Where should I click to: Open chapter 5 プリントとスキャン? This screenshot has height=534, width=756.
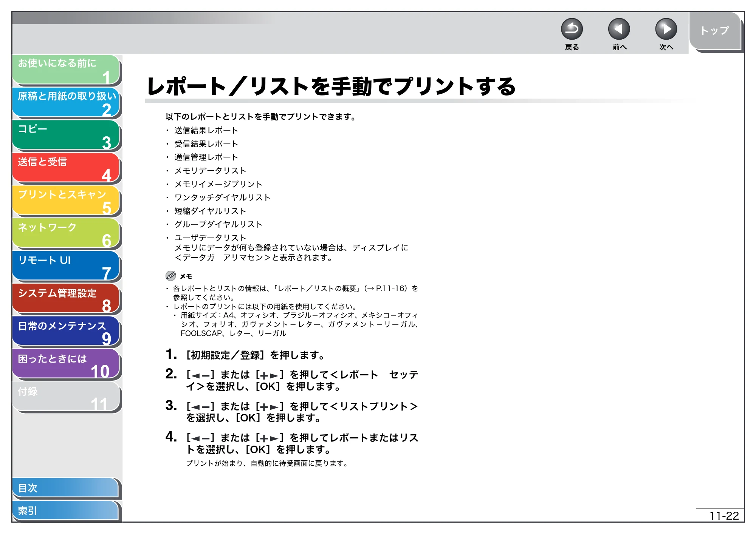[66, 201]
